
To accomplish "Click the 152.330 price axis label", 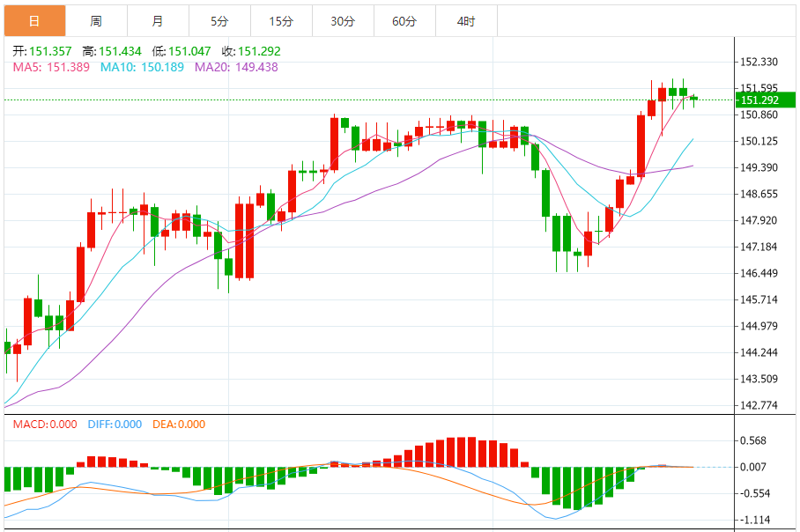I will coord(759,62).
